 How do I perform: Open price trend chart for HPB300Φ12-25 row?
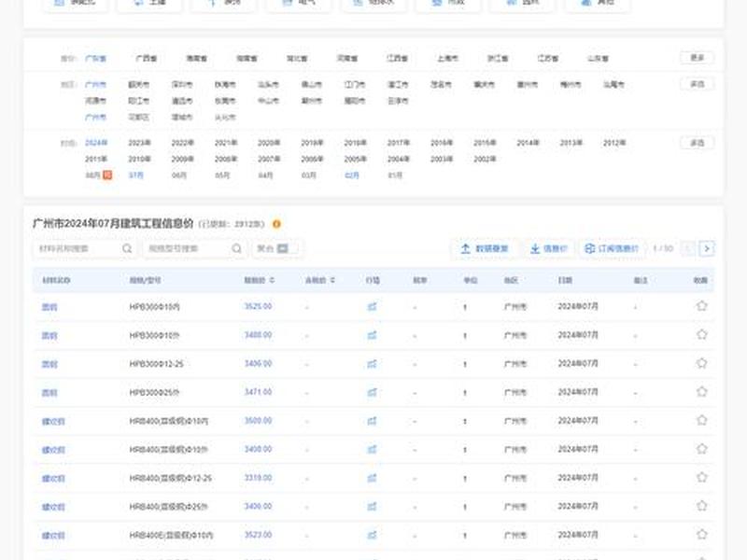point(372,364)
